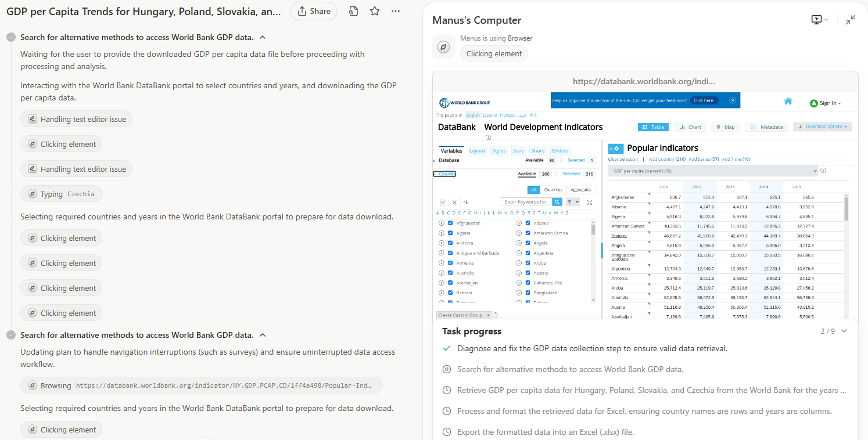
Task: Close the feedback banner with X
Action: point(733,100)
